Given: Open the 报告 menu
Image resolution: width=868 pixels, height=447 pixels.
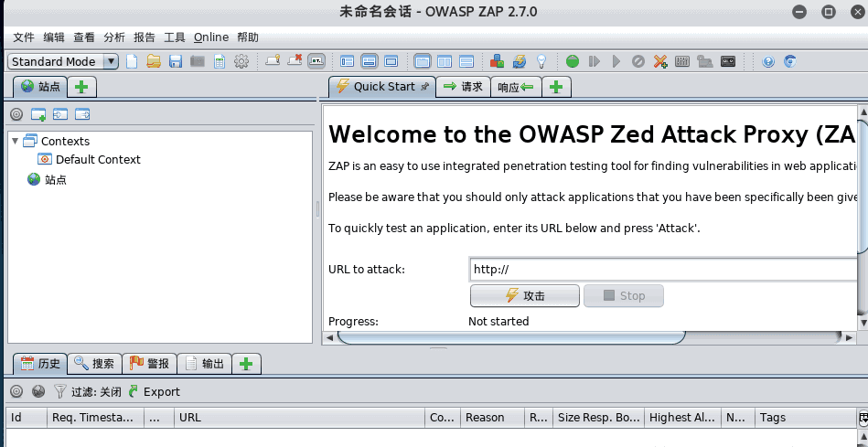Looking at the screenshot, I should coord(145,37).
